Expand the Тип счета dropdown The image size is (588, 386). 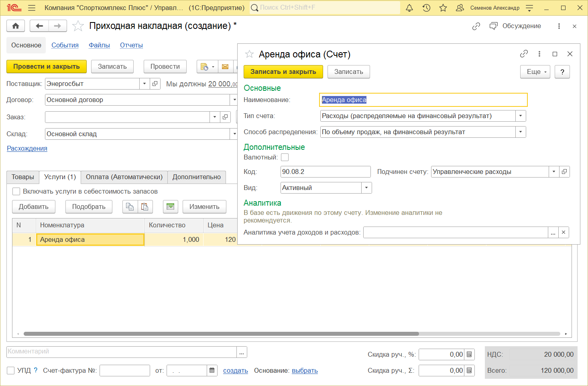pos(521,116)
